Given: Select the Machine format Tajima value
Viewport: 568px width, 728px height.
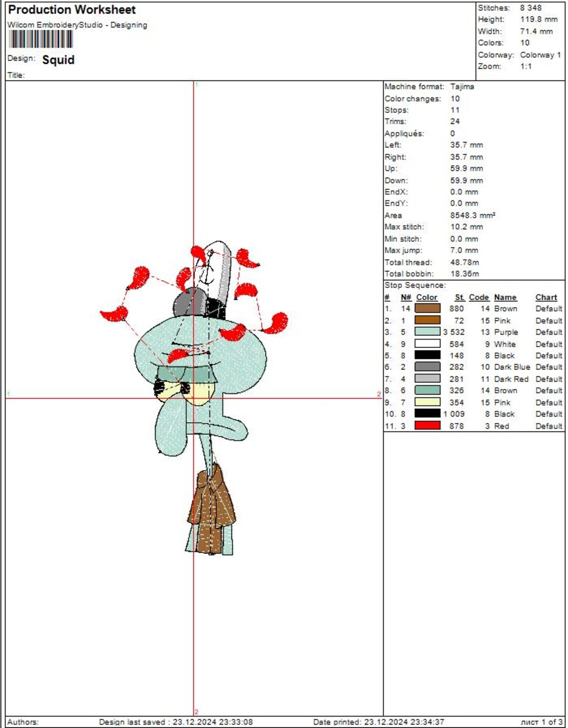Looking at the screenshot, I should [461, 86].
